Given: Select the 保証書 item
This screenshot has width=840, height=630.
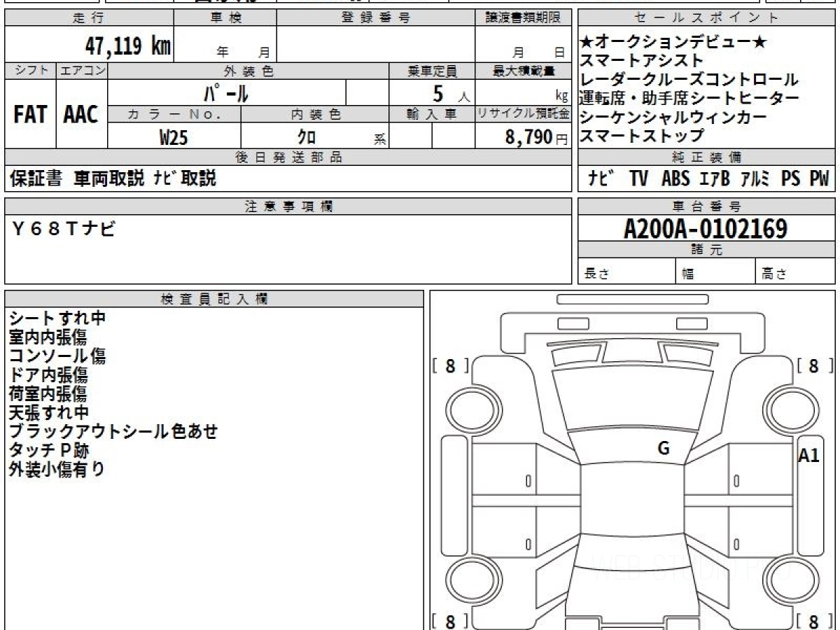Looking at the screenshot, I should click(x=36, y=178).
